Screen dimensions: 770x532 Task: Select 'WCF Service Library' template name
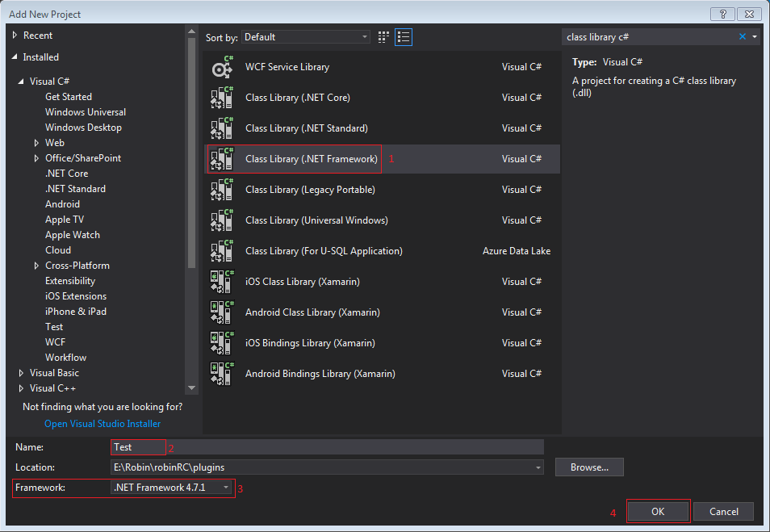(287, 67)
